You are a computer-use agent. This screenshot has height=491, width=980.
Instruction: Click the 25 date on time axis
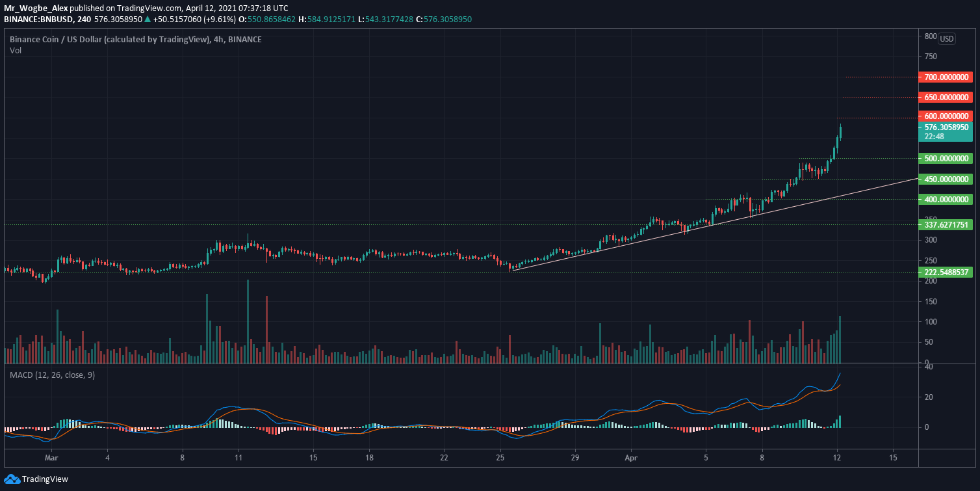(500, 458)
